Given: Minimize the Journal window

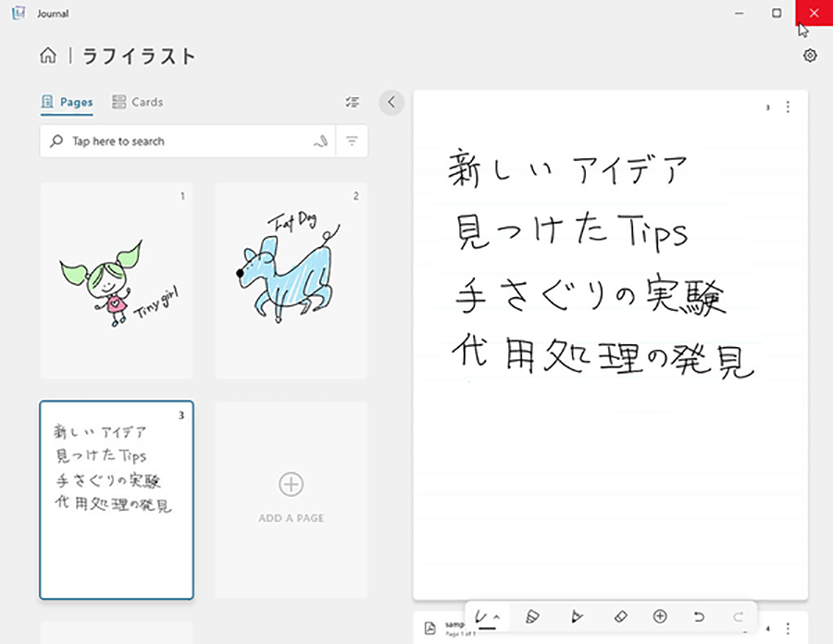Looking at the screenshot, I should pos(739,13).
